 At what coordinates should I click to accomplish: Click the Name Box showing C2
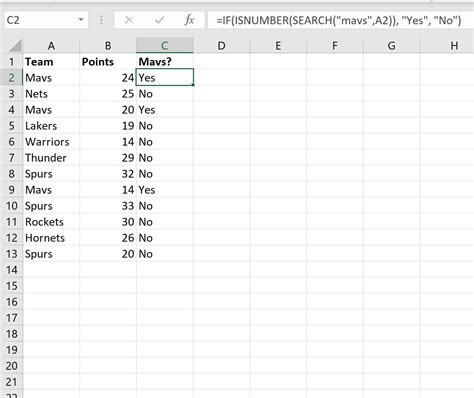[41, 20]
